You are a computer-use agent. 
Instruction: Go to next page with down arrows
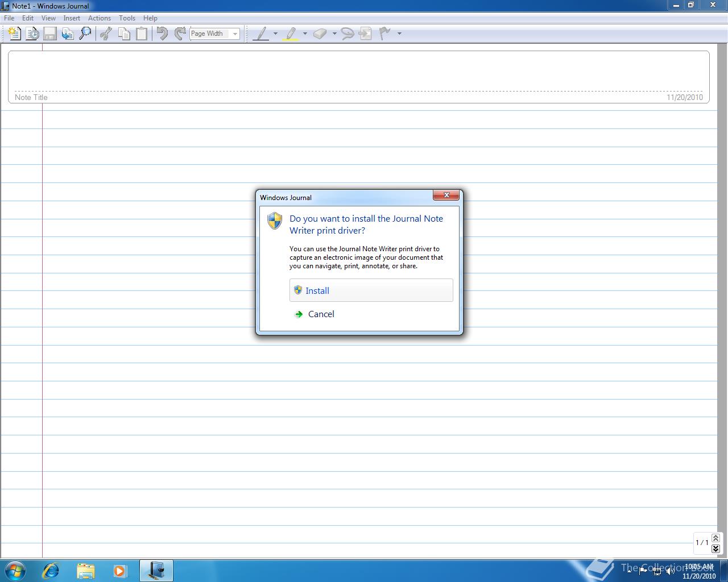pos(715,548)
